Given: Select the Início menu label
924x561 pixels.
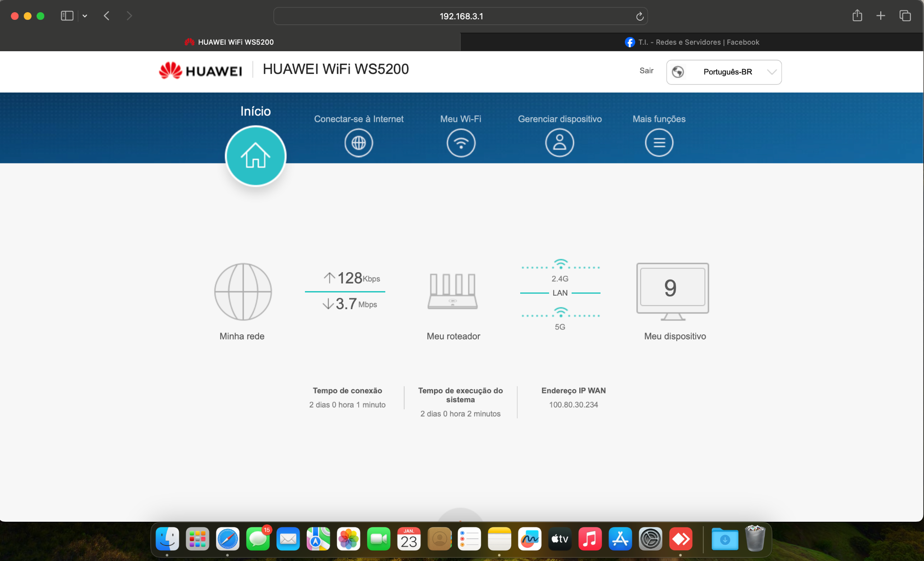Looking at the screenshot, I should 255,111.
